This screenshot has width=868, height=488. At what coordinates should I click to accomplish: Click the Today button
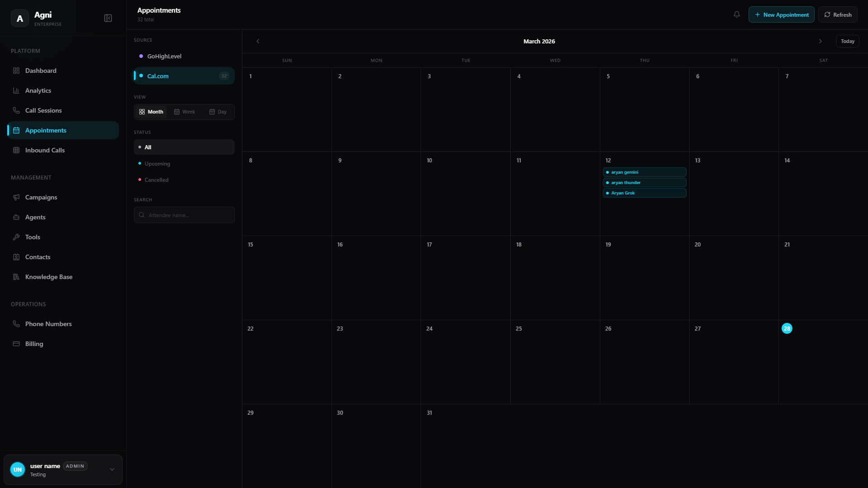click(847, 41)
